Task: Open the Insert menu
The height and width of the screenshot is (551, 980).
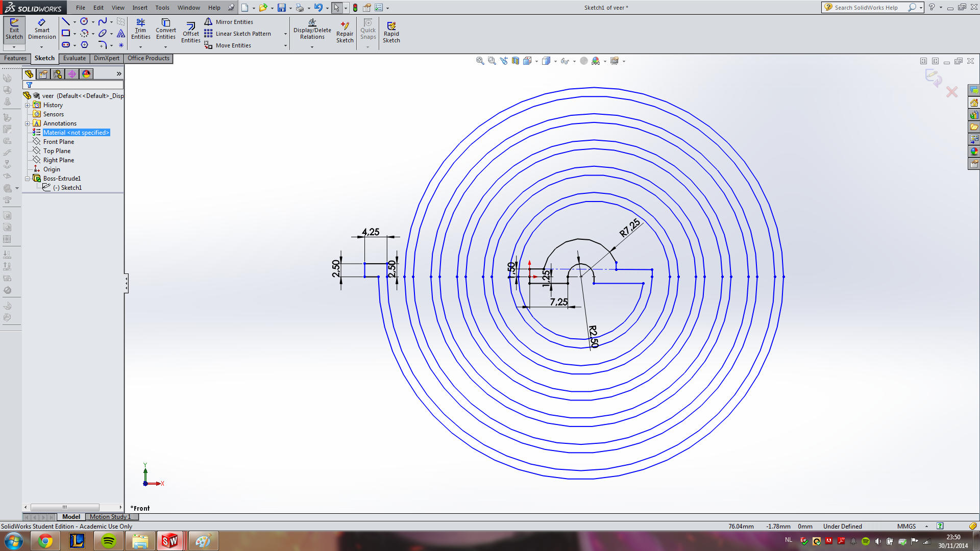Action: click(x=140, y=8)
